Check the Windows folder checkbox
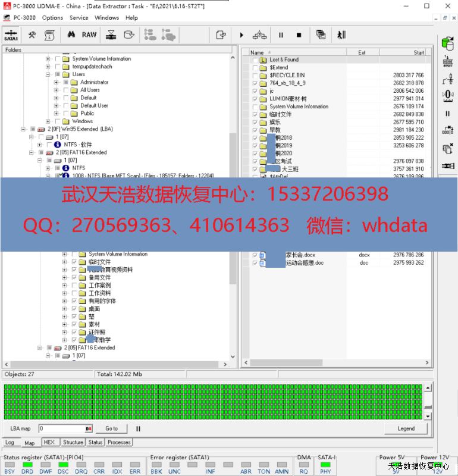Image resolution: width=458 pixels, height=476 pixels. [65, 121]
